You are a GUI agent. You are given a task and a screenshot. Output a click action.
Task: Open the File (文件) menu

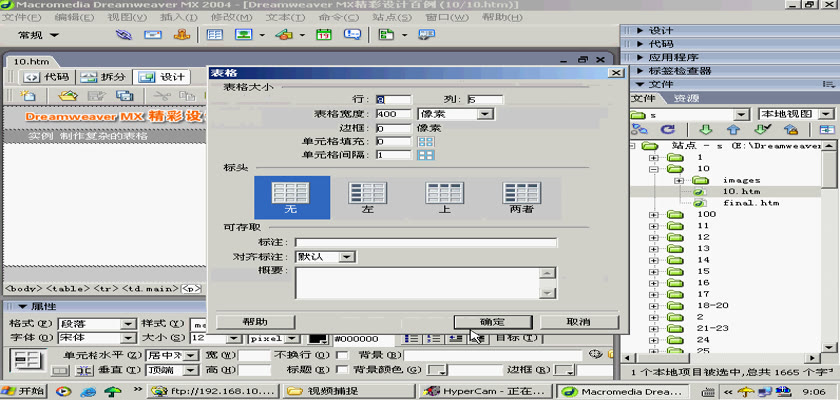[22, 17]
